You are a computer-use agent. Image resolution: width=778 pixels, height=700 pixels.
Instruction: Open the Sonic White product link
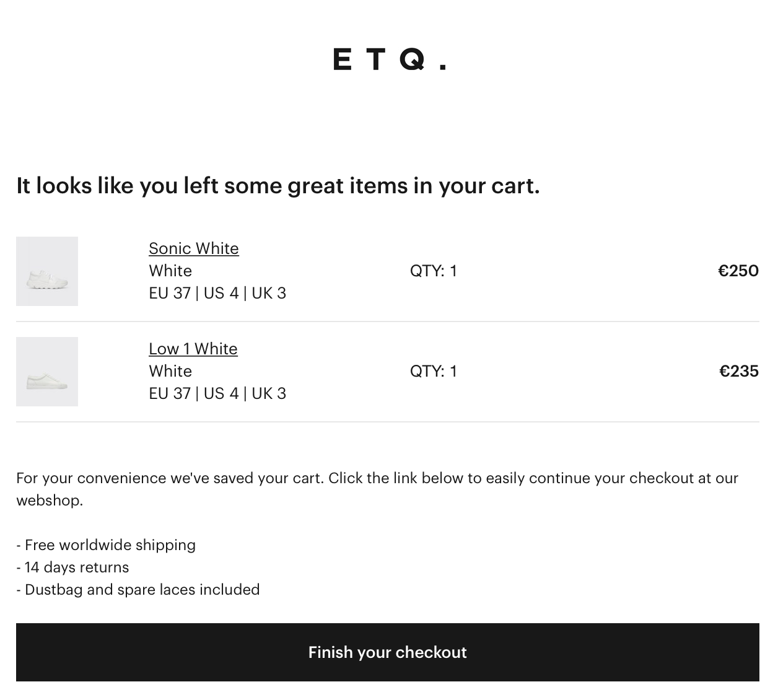click(x=194, y=248)
